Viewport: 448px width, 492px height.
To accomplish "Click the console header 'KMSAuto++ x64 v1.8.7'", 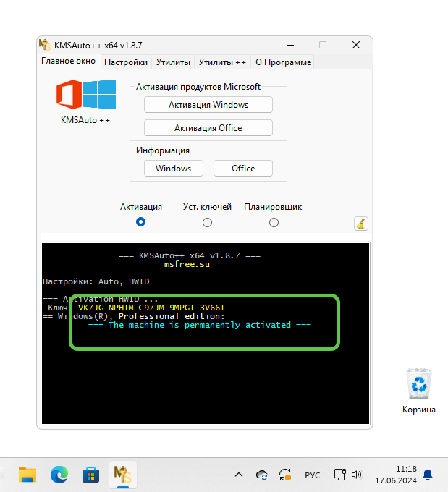I will [x=190, y=255].
